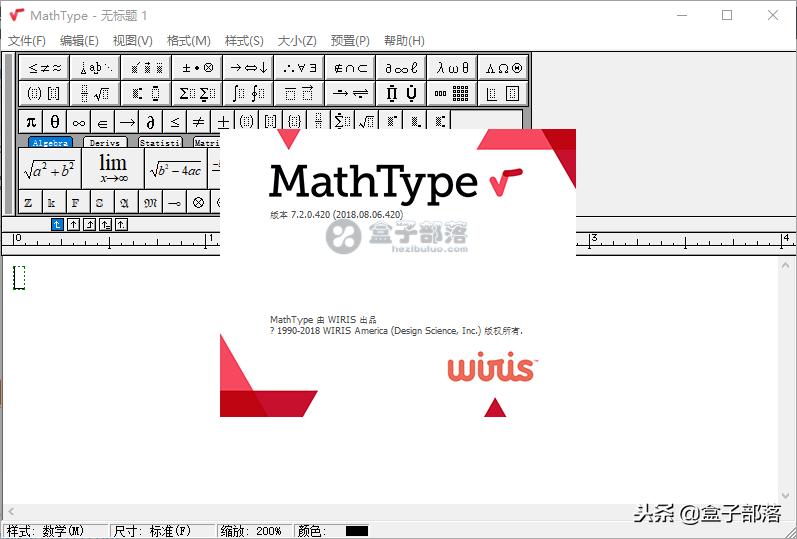Viewport: 797px width, 539px height.
Task: Open the fraction and radical templates palette
Action: tap(95, 93)
